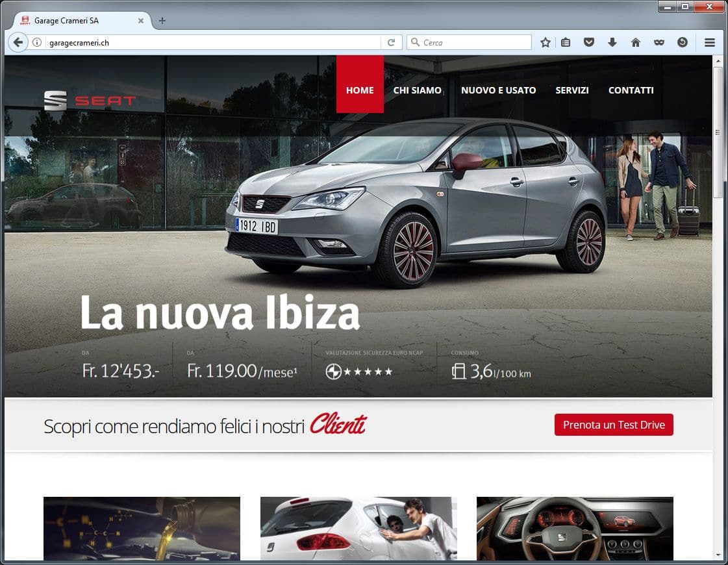Viewport: 728px width, 565px height.
Task: Click the 3,6 l/100 km consumption value
Action: 492,371
